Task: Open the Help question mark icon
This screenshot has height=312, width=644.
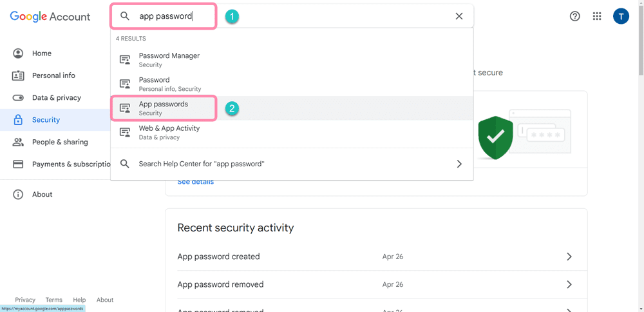Action: [575, 16]
